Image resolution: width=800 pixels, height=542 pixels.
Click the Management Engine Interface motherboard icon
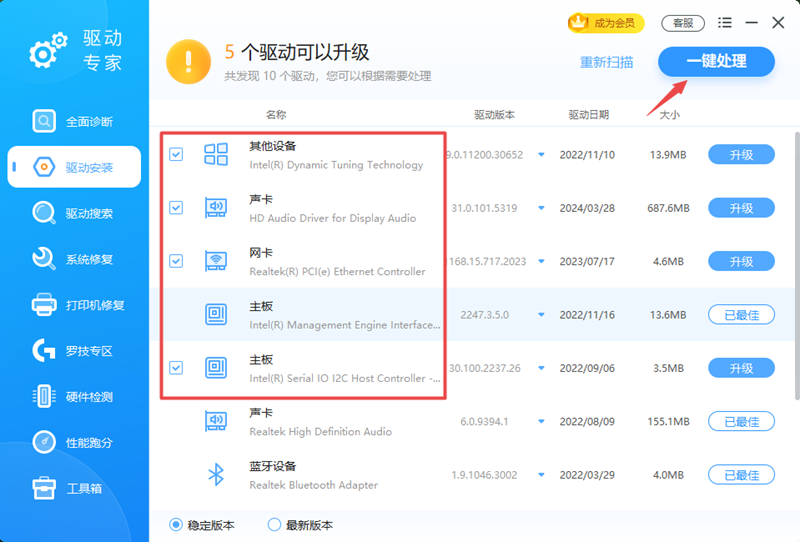[x=216, y=314]
